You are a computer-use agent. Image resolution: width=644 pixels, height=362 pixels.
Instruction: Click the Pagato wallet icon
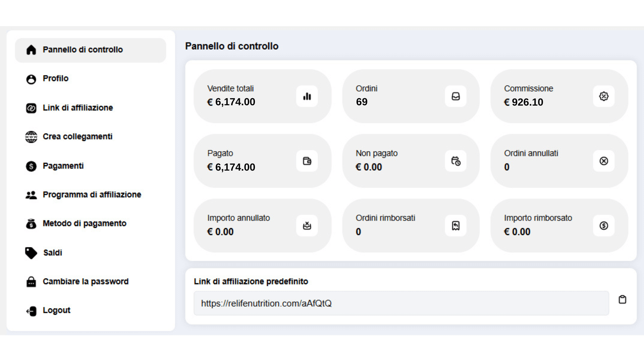[x=307, y=161]
